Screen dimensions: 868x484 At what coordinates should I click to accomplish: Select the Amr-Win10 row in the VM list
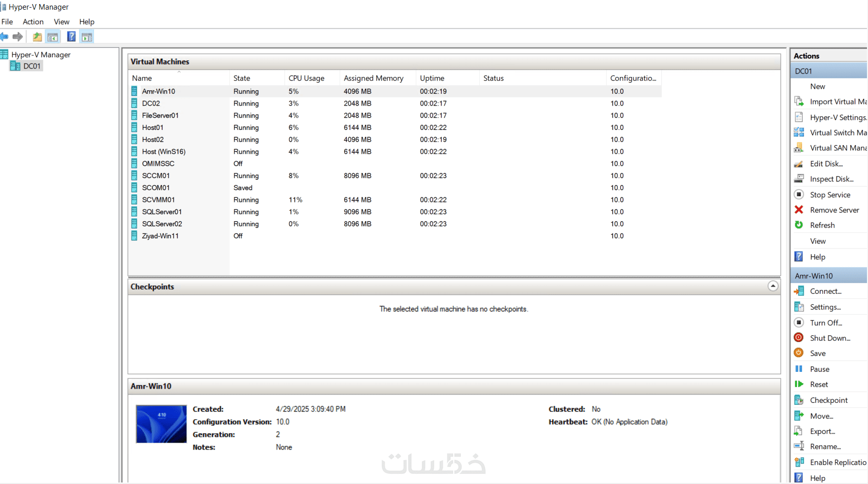(395, 91)
